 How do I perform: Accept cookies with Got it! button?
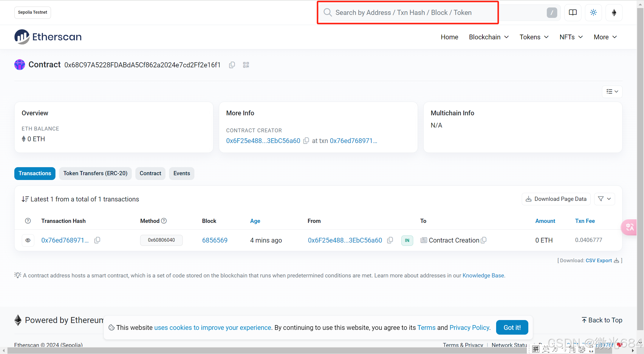(x=512, y=327)
